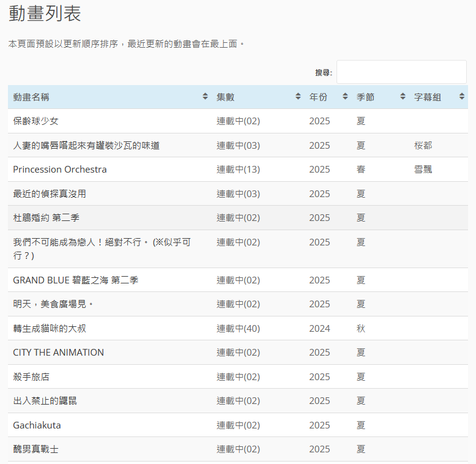This screenshot has width=476, height=464.
Task: Click sort arrows in 字幕組 column header
Action: point(461,97)
